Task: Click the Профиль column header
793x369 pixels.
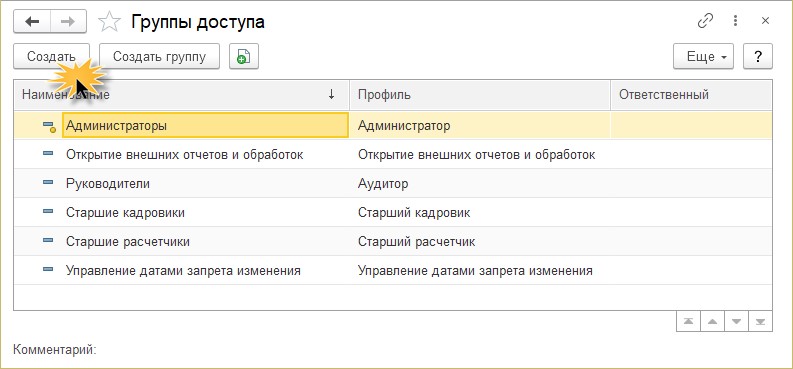Action: point(480,95)
